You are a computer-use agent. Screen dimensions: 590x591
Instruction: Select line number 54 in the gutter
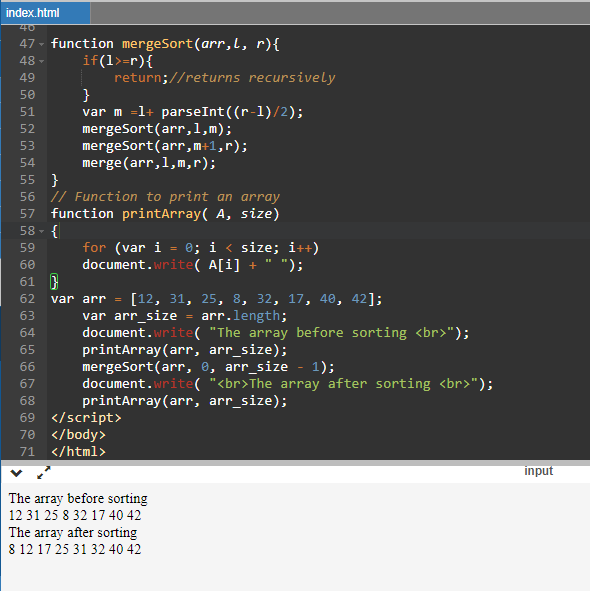[27, 163]
